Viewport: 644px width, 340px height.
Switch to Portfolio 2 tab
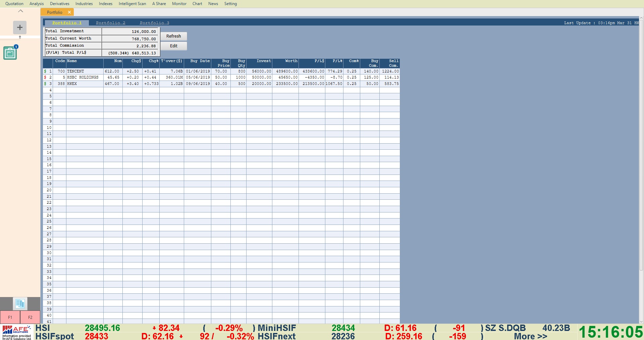[111, 23]
